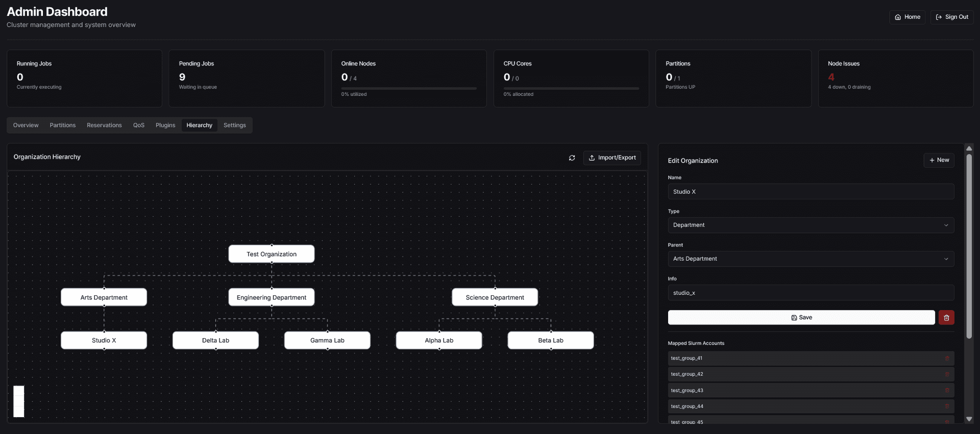This screenshot has height=434, width=980.
Task: Refresh the Organization Hierarchy view
Action: click(x=572, y=158)
